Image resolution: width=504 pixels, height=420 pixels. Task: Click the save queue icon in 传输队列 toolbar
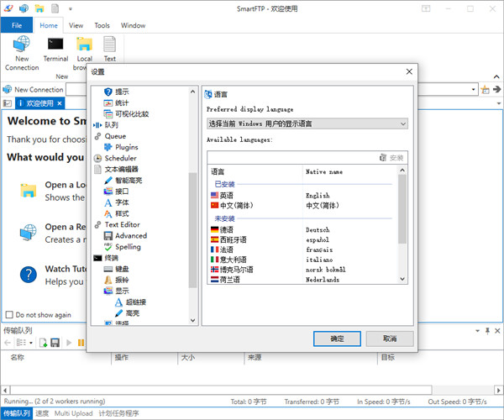[x=55, y=343]
